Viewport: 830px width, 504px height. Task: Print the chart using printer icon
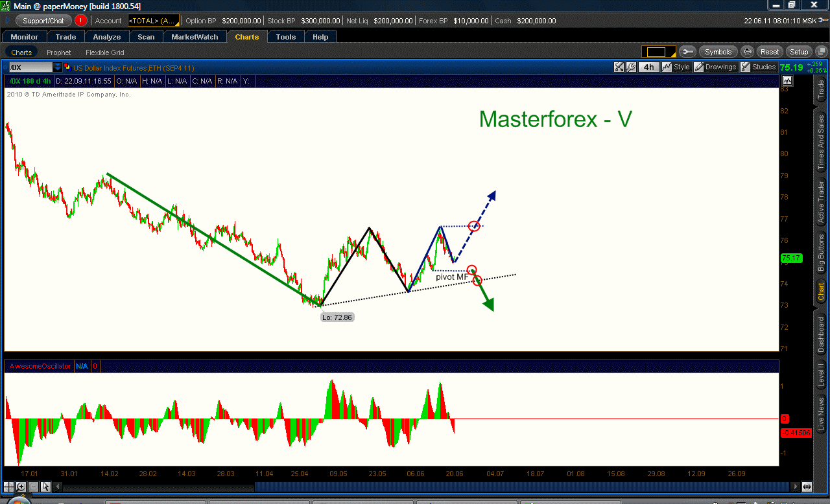coord(748,52)
